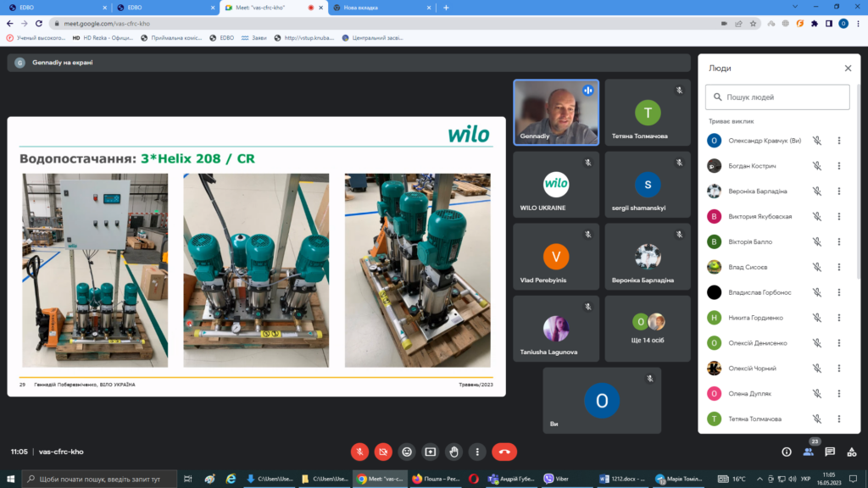Open meeting details info icon

coord(787,452)
